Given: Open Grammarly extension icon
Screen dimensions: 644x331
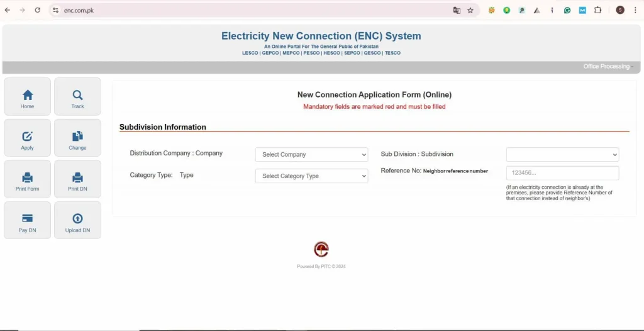Looking at the screenshot, I should pyautogui.click(x=567, y=10).
